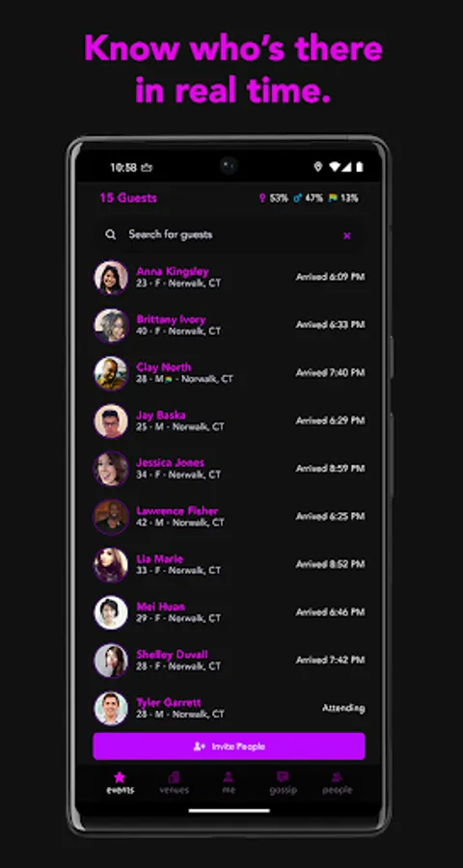Open the gossip chat icon
463x868 pixels.
point(283,777)
